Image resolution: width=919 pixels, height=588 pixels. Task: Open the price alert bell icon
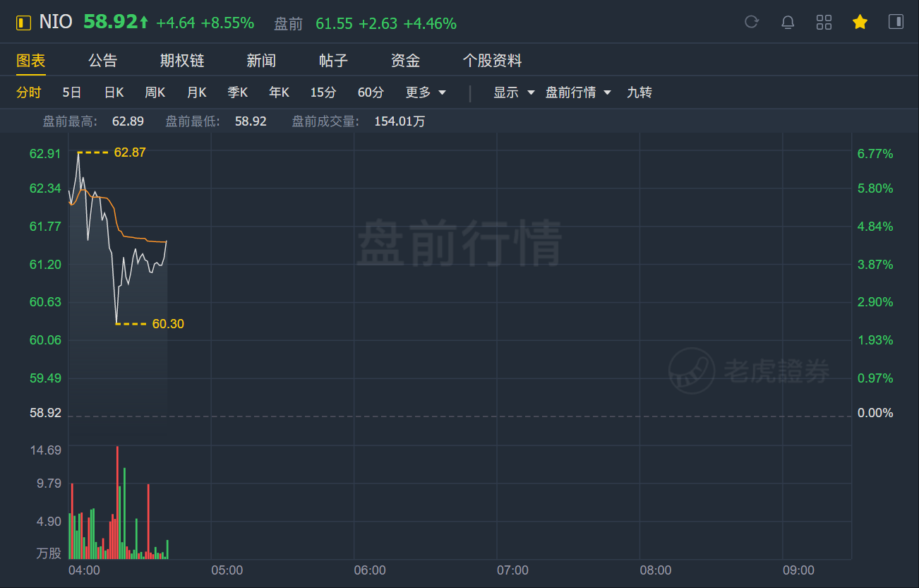coord(788,23)
